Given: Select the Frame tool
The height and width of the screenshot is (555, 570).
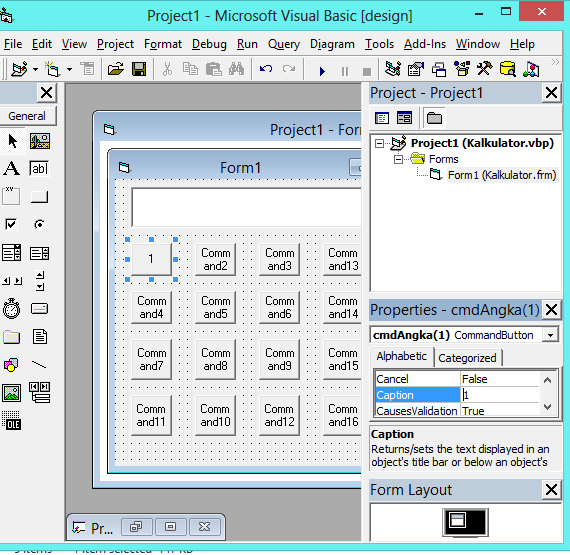Looking at the screenshot, I should pyautogui.click(x=11, y=197).
